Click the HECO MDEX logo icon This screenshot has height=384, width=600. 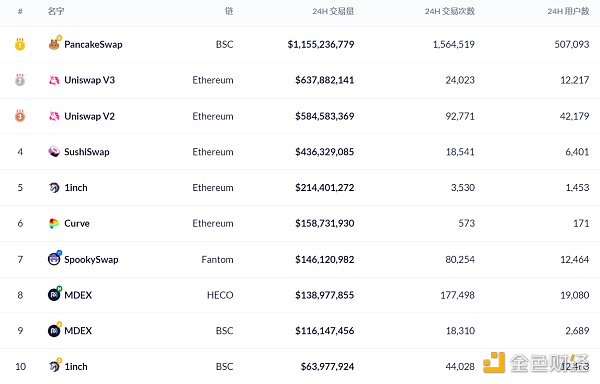pos(54,294)
